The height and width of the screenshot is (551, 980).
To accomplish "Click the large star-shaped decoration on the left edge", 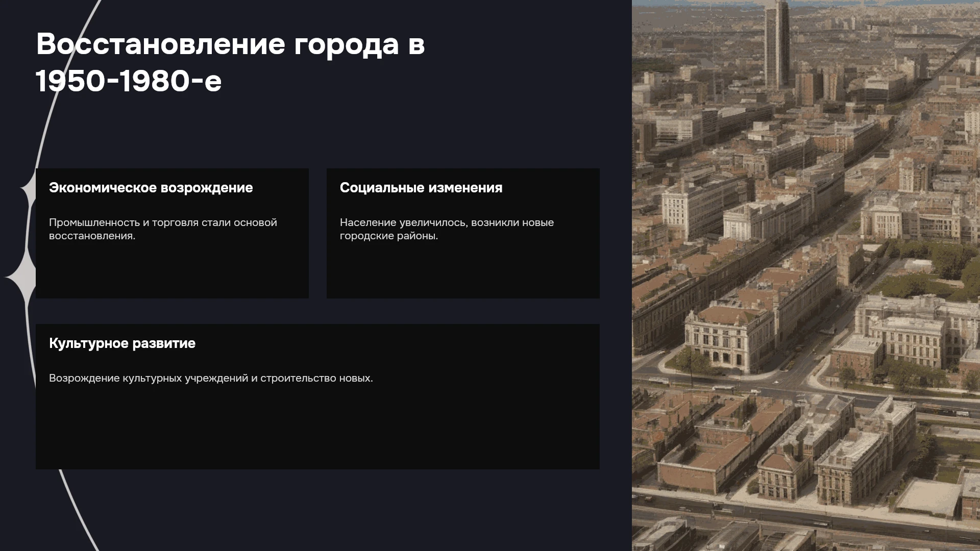I will click(x=21, y=277).
